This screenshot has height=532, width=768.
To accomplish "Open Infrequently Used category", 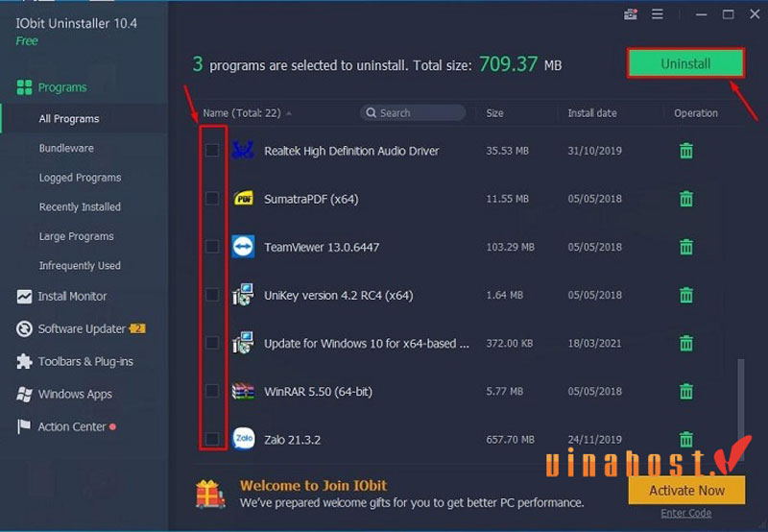I will (80, 265).
